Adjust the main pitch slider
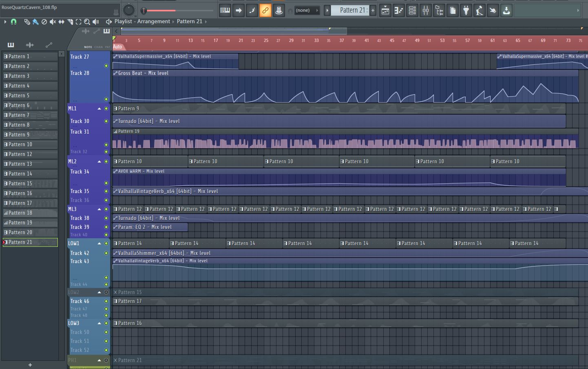Viewport: 588px width, 369px height. [x=178, y=11]
